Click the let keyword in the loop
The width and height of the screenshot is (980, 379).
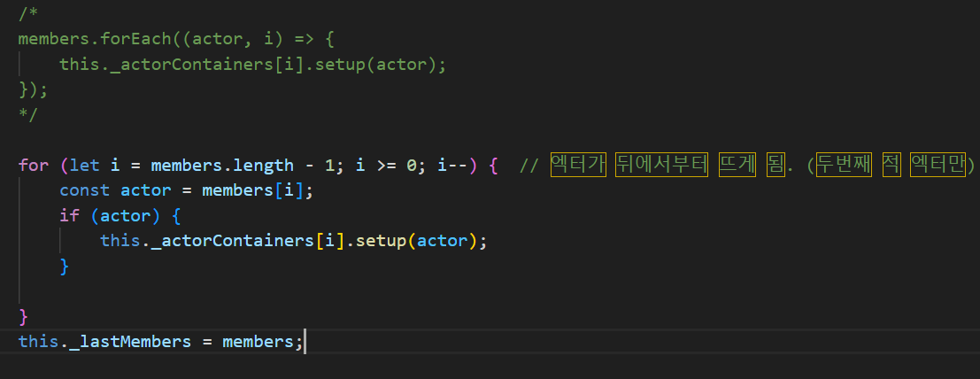(84, 165)
